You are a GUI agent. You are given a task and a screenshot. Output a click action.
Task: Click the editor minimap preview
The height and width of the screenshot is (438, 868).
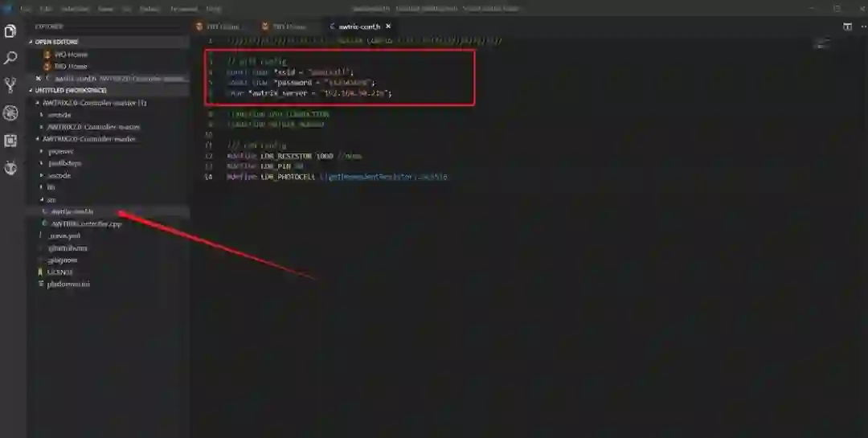(824, 43)
